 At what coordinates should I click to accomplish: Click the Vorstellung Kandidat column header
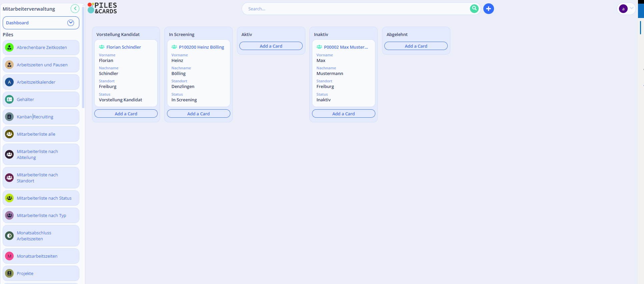[x=118, y=34]
